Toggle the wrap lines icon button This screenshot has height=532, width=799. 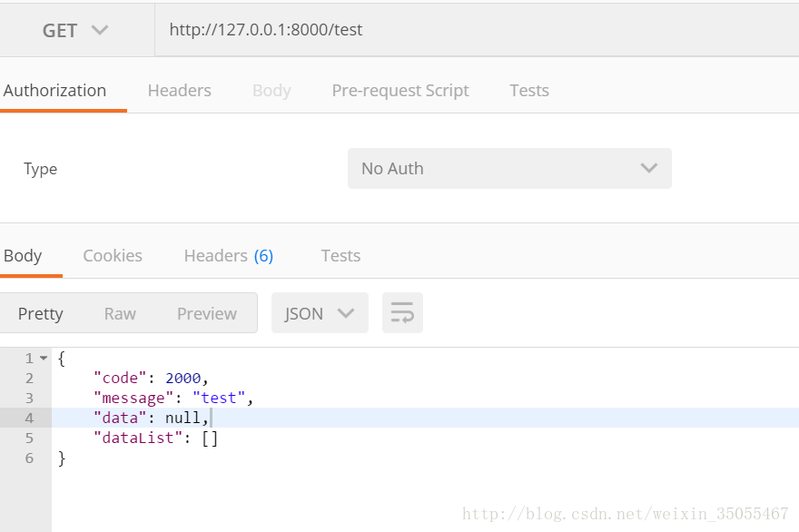click(402, 312)
